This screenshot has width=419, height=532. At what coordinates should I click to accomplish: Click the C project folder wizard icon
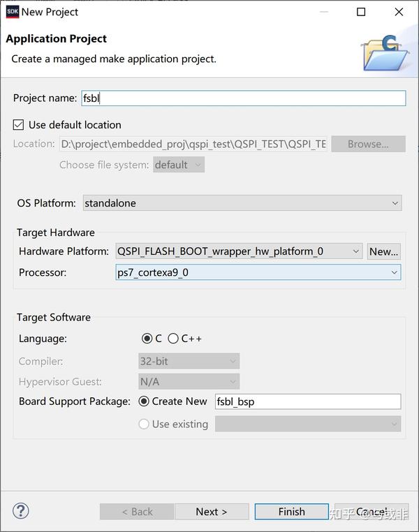pos(385,53)
